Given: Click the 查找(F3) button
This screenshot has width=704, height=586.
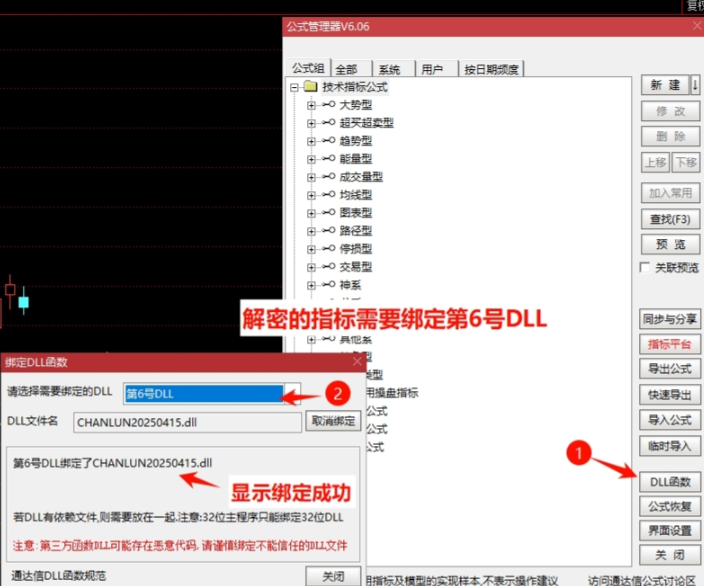Looking at the screenshot, I should click(670, 219).
